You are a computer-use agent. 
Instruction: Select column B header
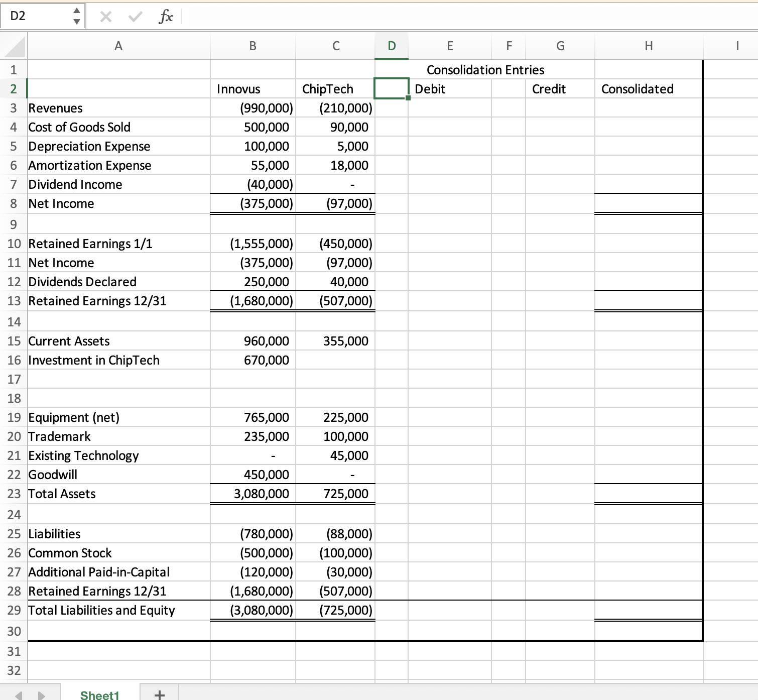pyautogui.click(x=252, y=46)
